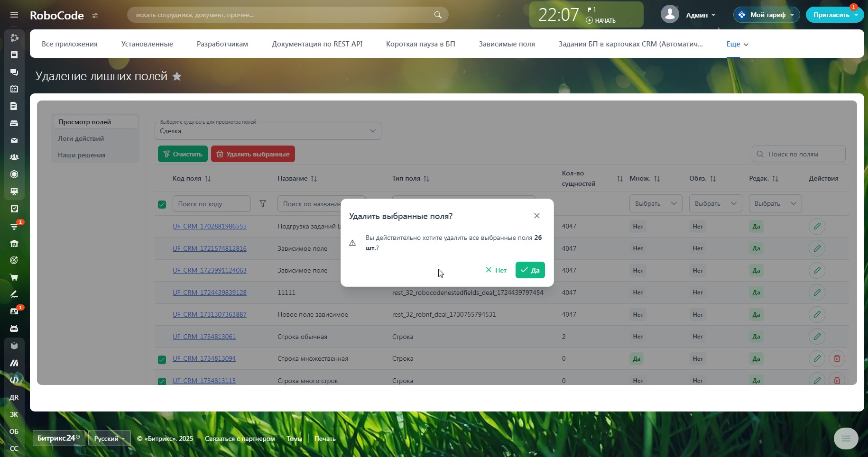Image resolution: width=868 pixels, height=457 pixels.
Task: Switch to Установленные tab
Action: [x=147, y=44]
